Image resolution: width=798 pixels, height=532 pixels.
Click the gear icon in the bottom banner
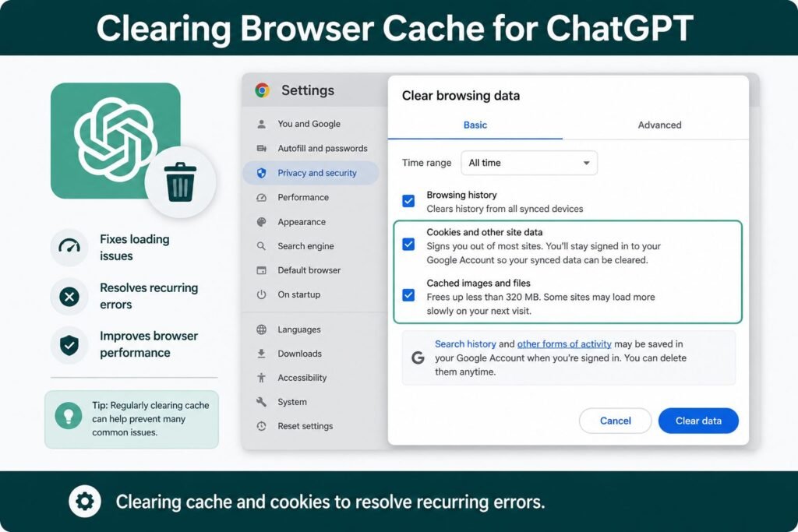click(85, 502)
